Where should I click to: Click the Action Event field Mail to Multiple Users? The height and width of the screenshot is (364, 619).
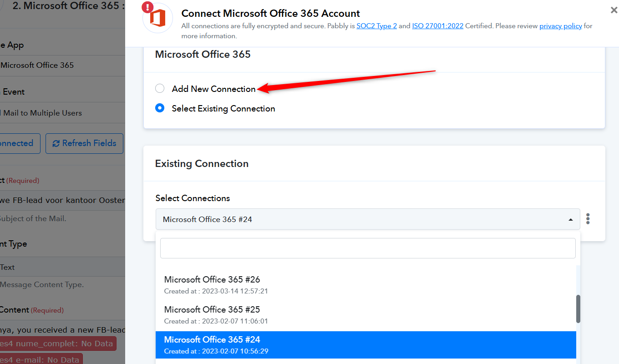pos(62,113)
